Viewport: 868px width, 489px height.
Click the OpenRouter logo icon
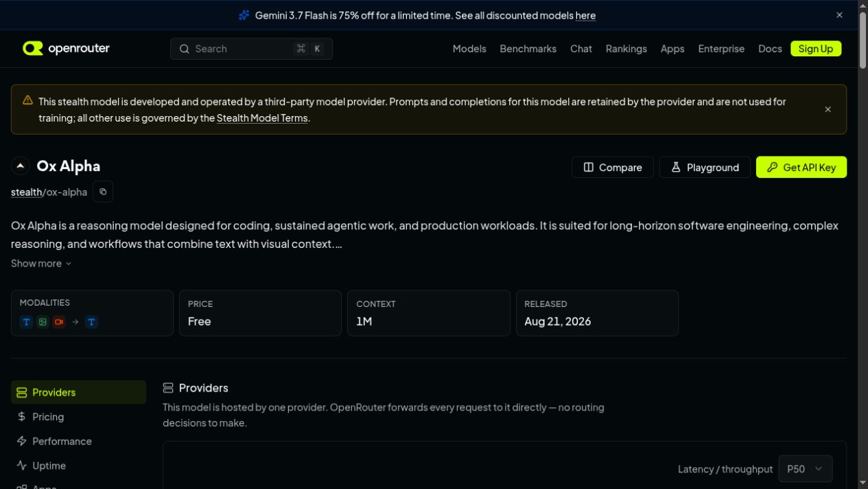coord(32,48)
